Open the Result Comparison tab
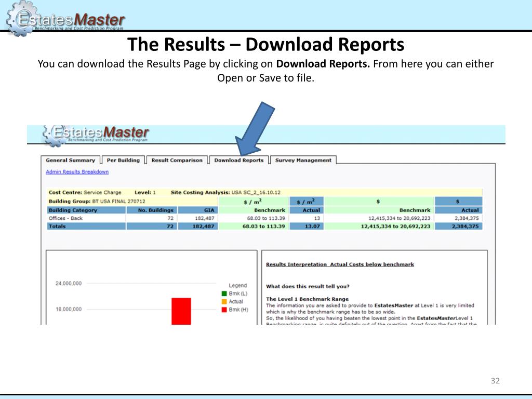 click(x=177, y=160)
